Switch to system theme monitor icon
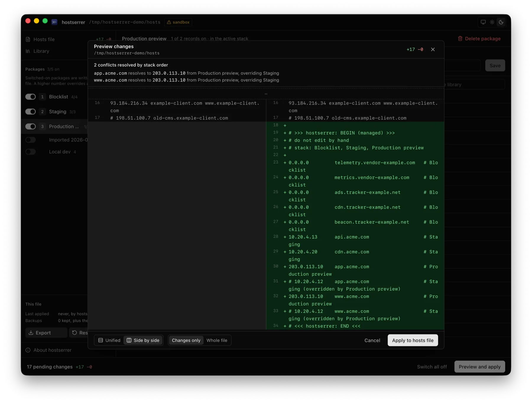Screen dimensions: 532x403 click(483, 22)
